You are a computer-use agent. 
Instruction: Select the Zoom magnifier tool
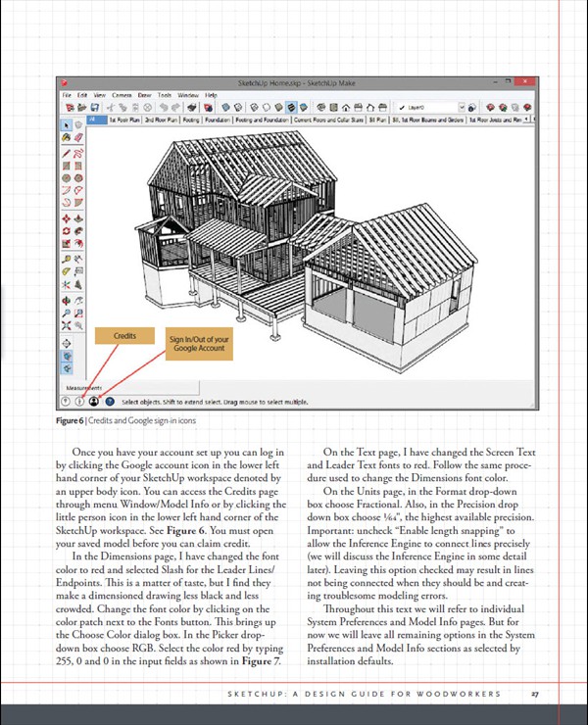(x=67, y=314)
